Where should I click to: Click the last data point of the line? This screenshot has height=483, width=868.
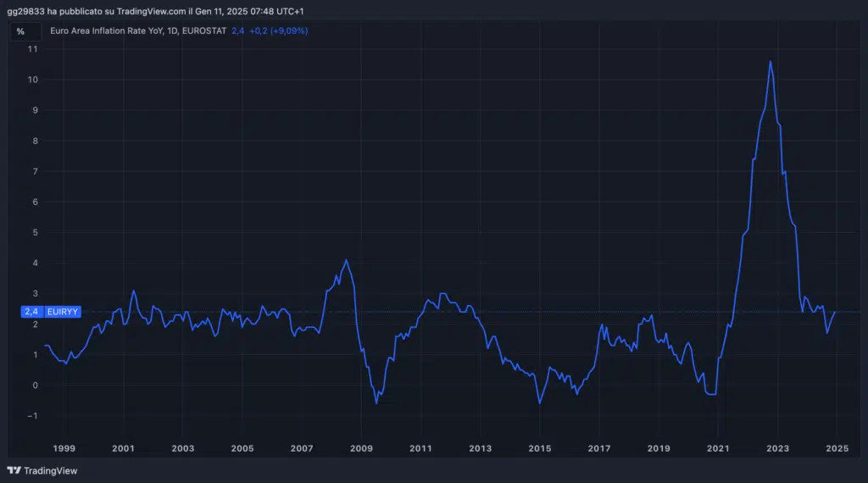[x=835, y=312]
